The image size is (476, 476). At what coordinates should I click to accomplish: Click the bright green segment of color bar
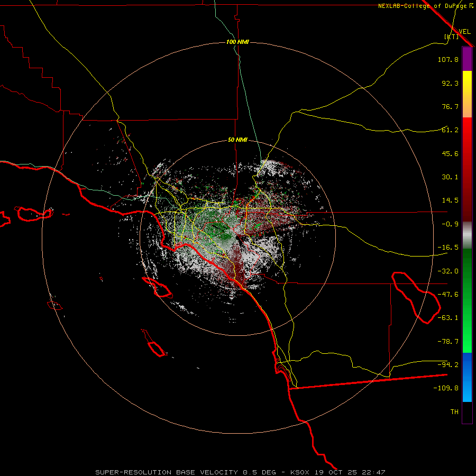[467, 300]
